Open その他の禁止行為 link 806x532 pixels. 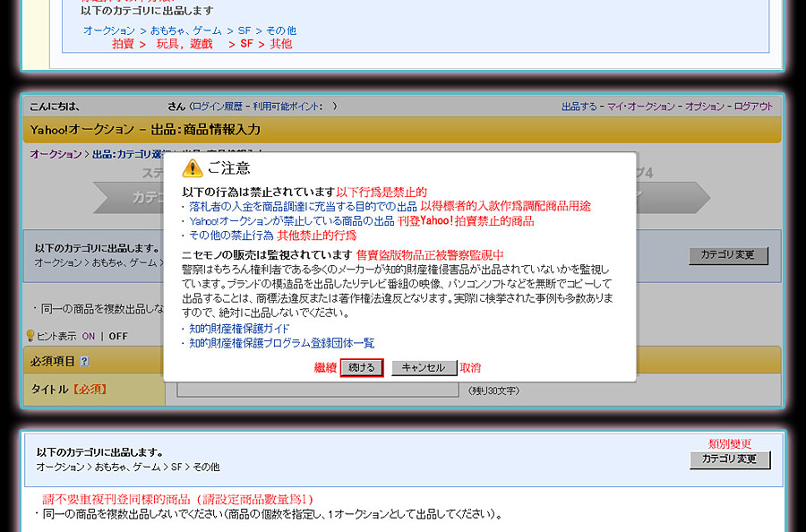[231, 236]
